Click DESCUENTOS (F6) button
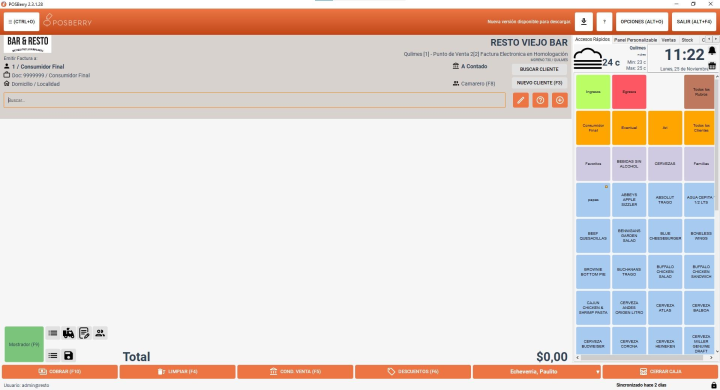This screenshot has width=720, height=390. 413,372
